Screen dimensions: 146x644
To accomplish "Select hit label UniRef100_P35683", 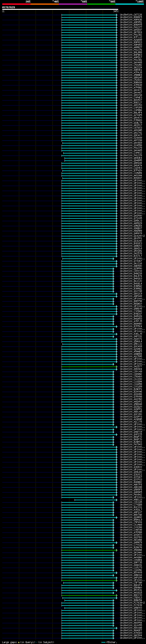I will [131, 120].
